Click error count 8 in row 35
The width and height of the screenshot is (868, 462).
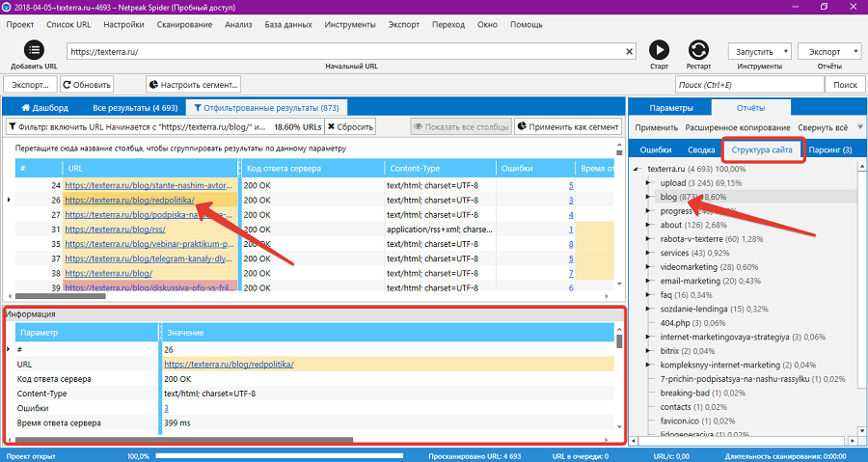(x=571, y=244)
